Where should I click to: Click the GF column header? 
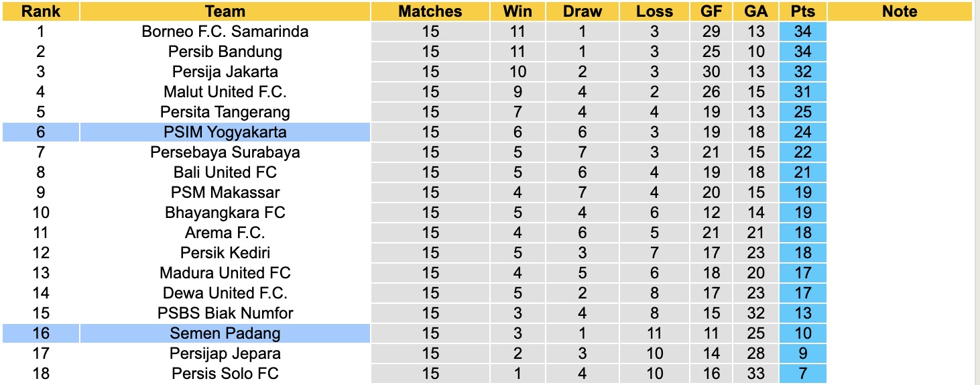711,11
